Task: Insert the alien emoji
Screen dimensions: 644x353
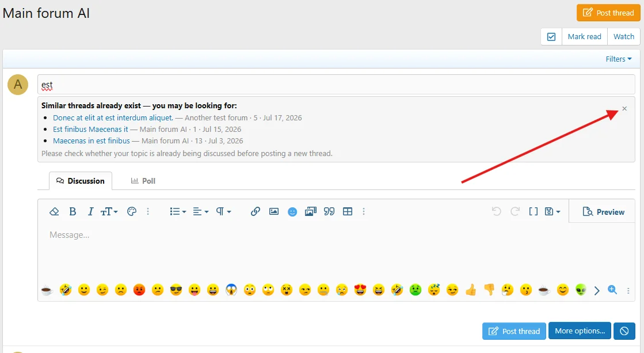Action: 581,291
